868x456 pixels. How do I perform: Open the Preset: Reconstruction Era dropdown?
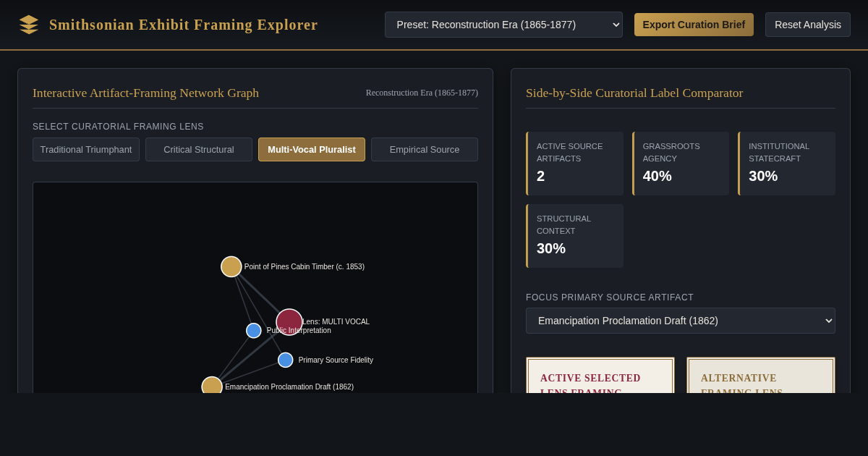click(x=503, y=25)
